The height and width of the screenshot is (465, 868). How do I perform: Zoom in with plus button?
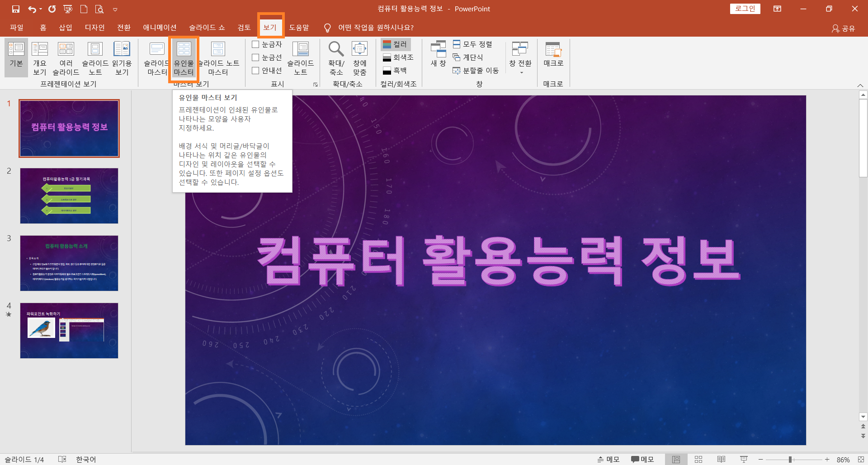point(827,460)
